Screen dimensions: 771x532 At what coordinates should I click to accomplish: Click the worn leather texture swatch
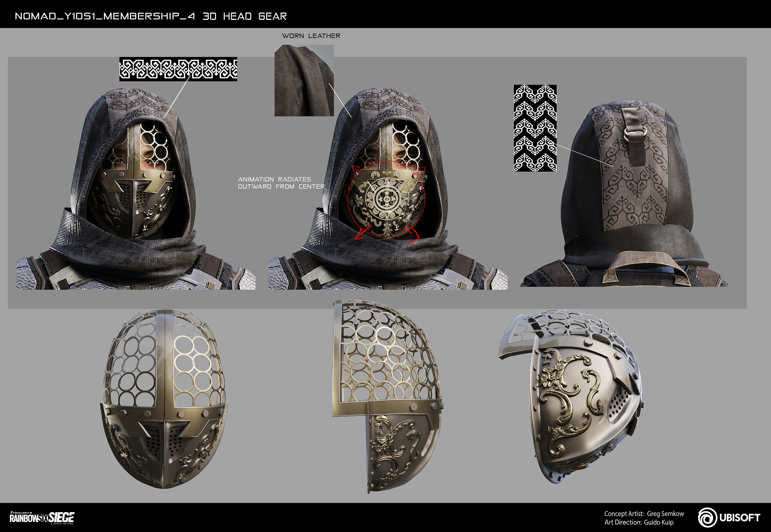[304, 81]
